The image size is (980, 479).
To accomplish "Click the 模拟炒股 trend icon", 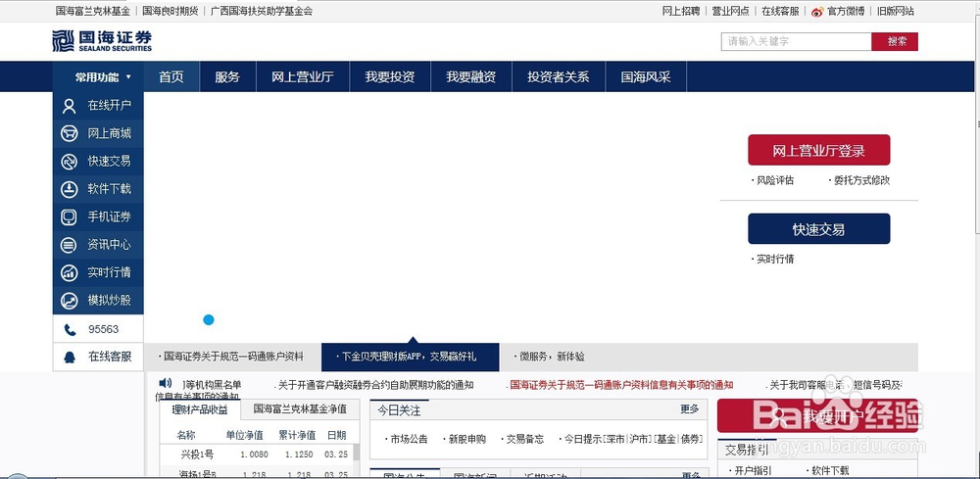I will pyautogui.click(x=69, y=301).
